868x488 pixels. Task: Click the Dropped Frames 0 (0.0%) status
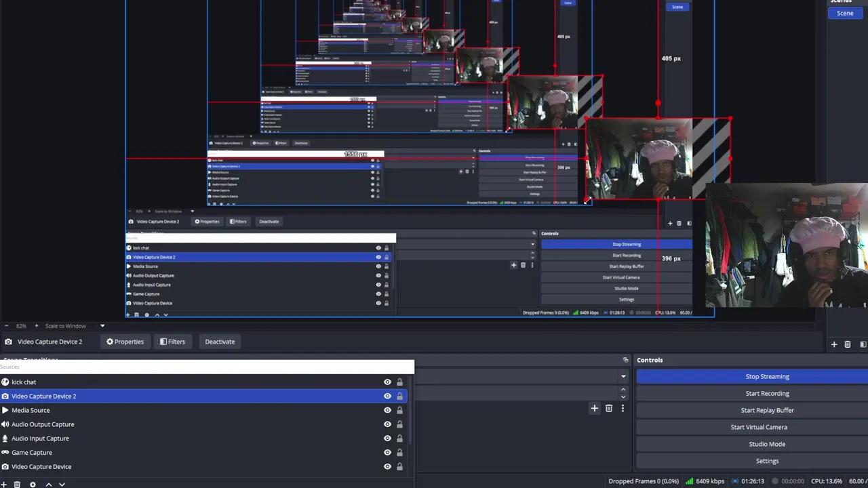click(x=644, y=481)
